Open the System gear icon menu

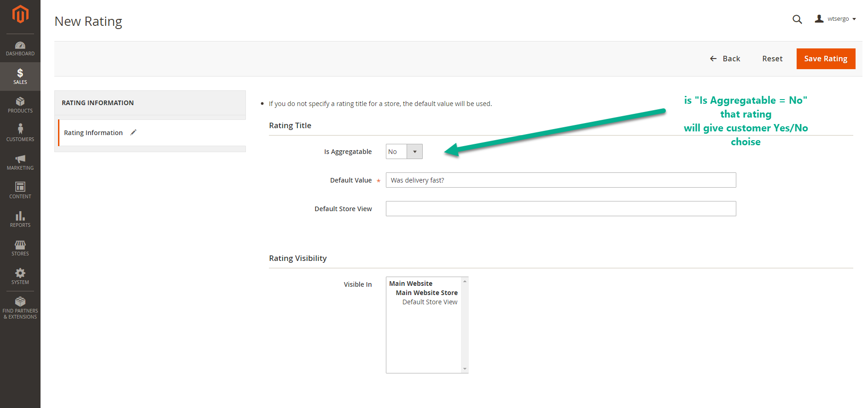(x=20, y=273)
